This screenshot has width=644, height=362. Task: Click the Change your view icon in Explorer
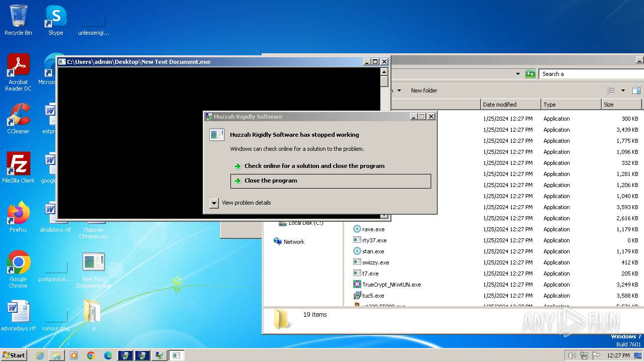pyautogui.click(x=610, y=90)
